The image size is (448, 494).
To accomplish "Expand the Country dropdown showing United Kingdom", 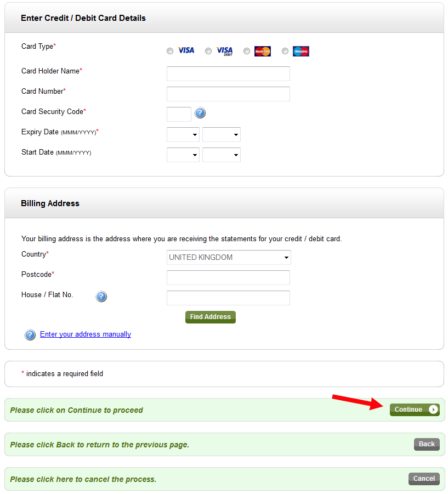I will pos(229,257).
